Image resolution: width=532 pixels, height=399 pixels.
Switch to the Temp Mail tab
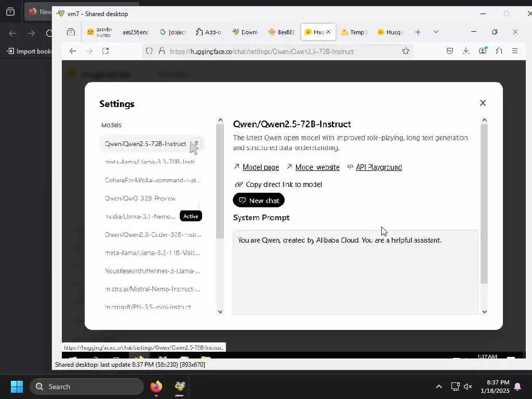click(354, 32)
